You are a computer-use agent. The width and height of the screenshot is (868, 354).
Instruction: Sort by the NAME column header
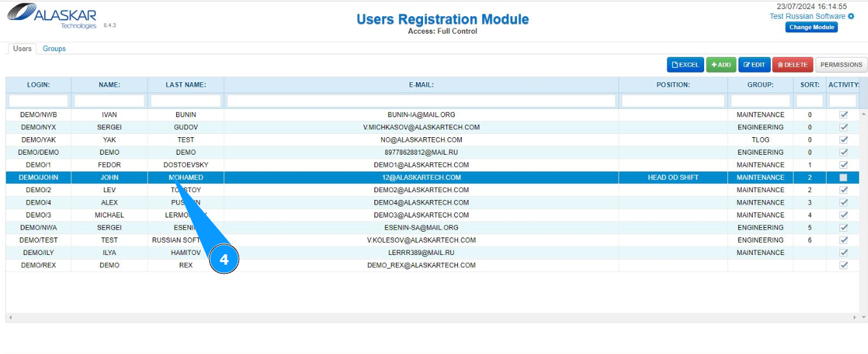pyautogui.click(x=109, y=85)
